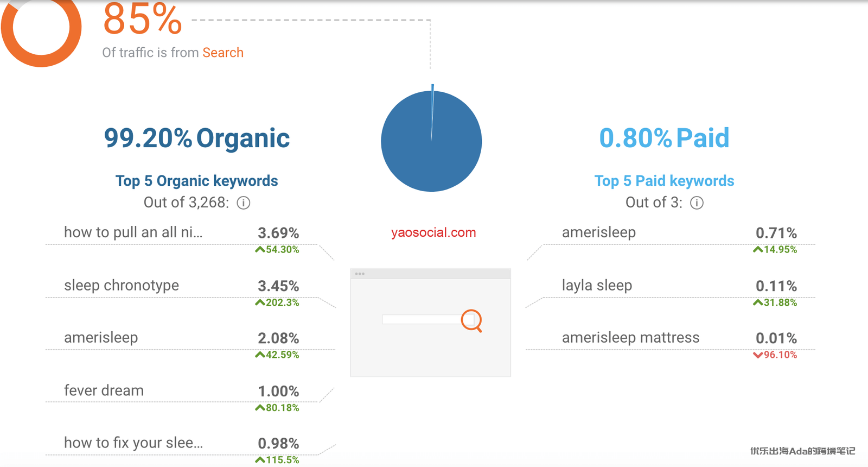Click the red down arrow next to 96.10%
868x467 pixels.
click(x=758, y=355)
